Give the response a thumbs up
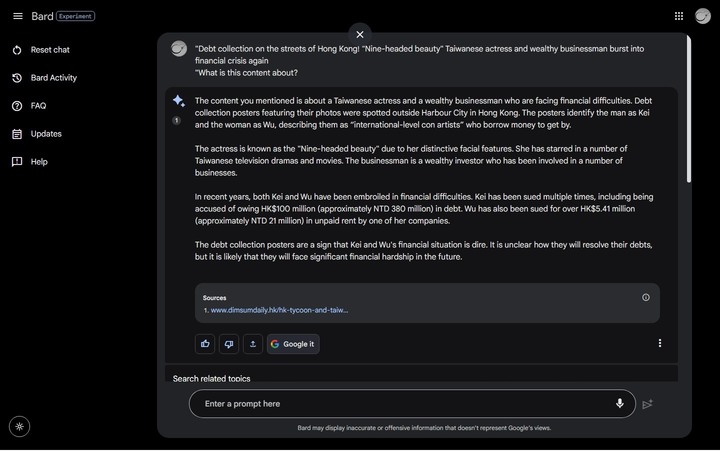The width and height of the screenshot is (720, 451). click(205, 344)
